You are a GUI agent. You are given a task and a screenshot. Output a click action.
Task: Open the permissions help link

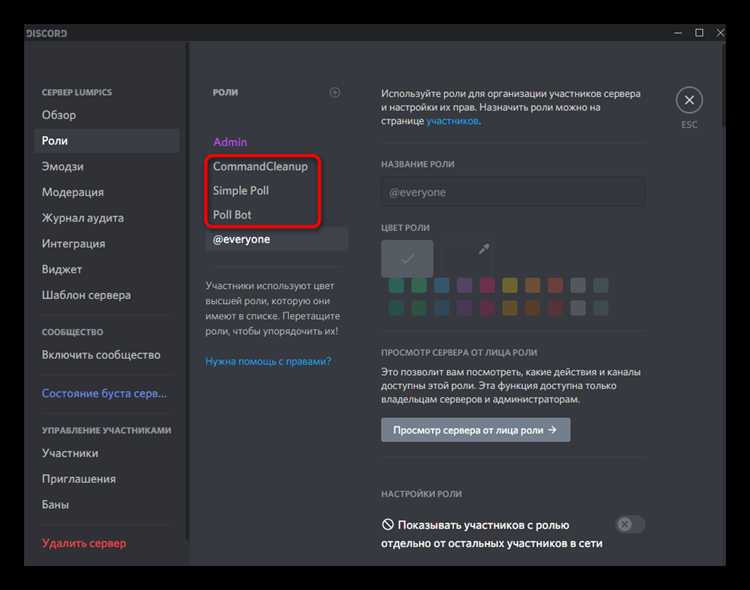[268, 361]
